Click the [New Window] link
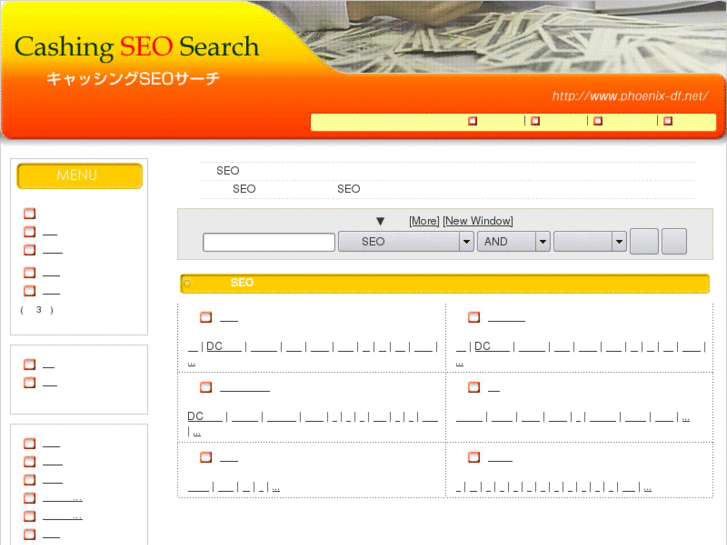Image resolution: width=727 pixels, height=545 pixels. pyautogui.click(x=478, y=221)
